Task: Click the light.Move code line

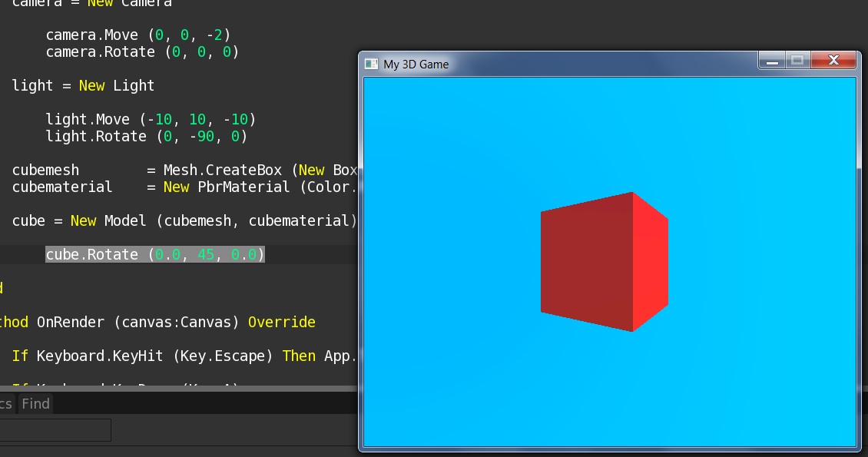Action: coord(151,119)
